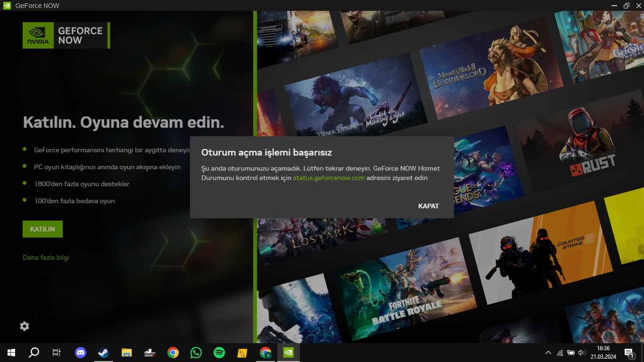Click 'PC oyun kitaplığınızı anında' bullet text

click(107, 167)
